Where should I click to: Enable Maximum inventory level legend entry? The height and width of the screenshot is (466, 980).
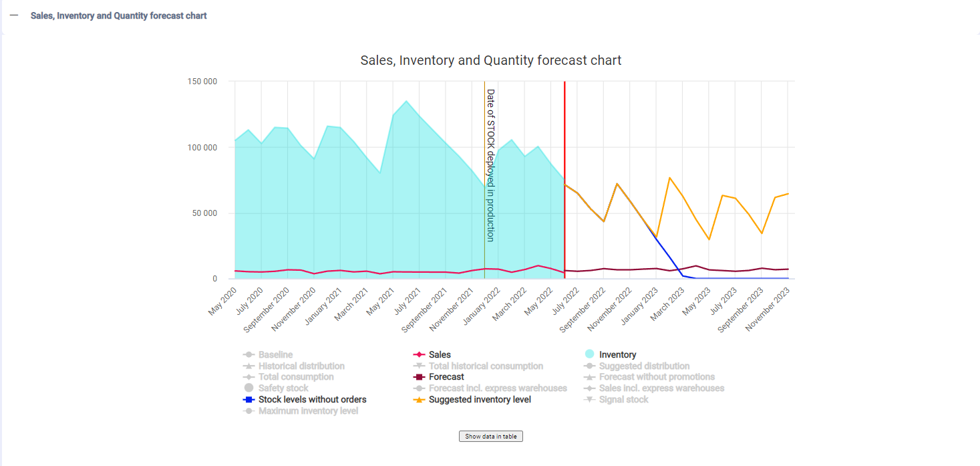[x=308, y=411]
